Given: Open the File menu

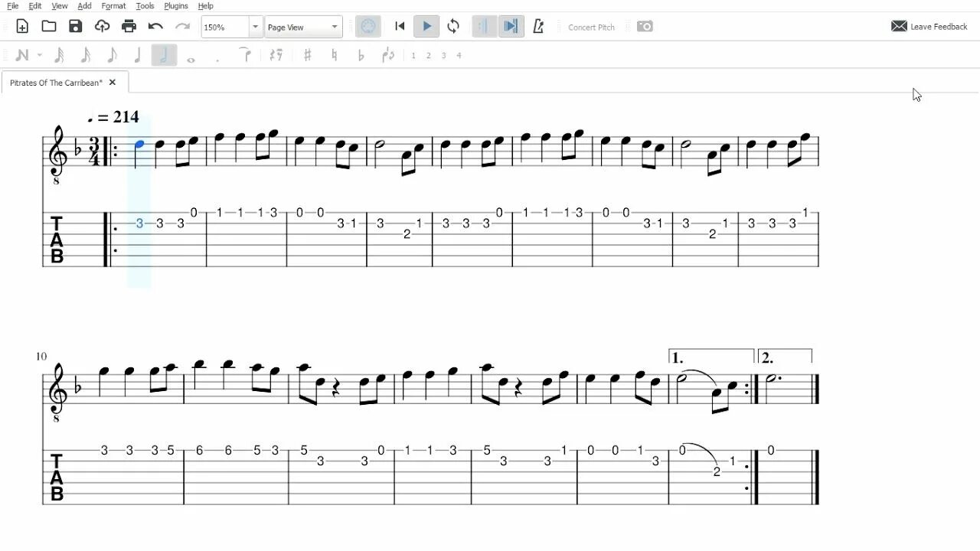Looking at the screenshot, I should [x=13, y=6].
